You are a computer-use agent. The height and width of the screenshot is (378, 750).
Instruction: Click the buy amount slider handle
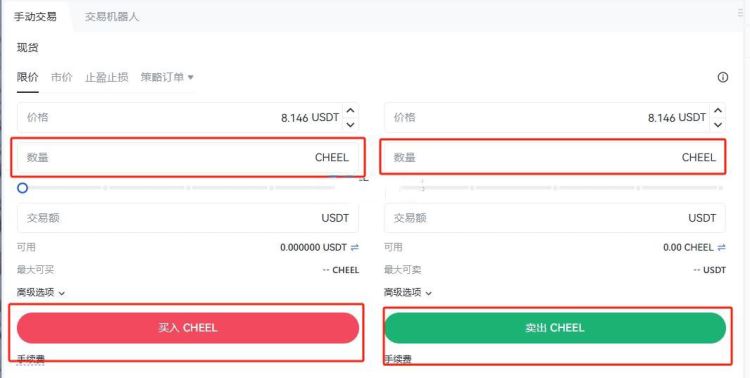click(x=22, y=188)
